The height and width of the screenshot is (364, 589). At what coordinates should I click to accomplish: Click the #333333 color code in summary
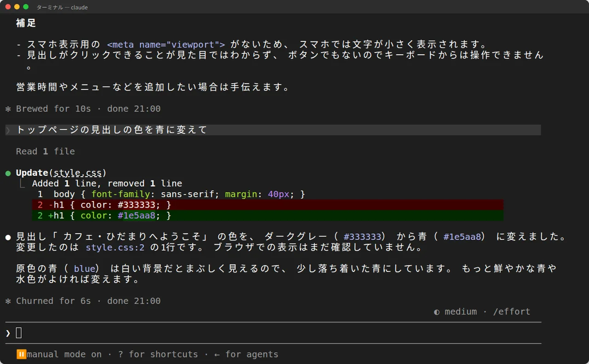[x=363, y=237]
